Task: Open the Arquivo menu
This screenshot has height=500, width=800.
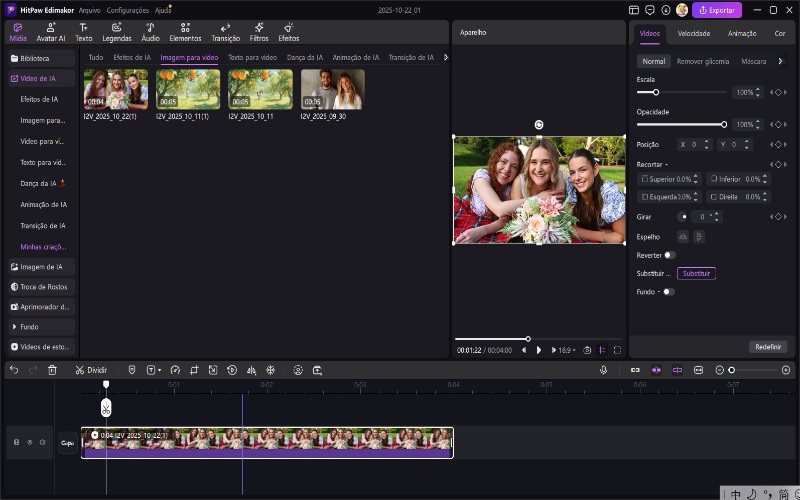Action: coord(89,10)
